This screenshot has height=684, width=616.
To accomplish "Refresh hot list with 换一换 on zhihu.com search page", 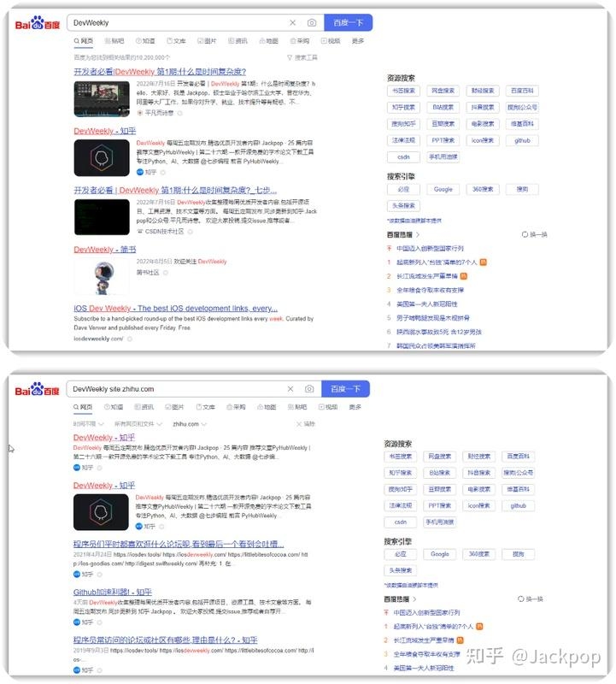I will pos(530,599).
